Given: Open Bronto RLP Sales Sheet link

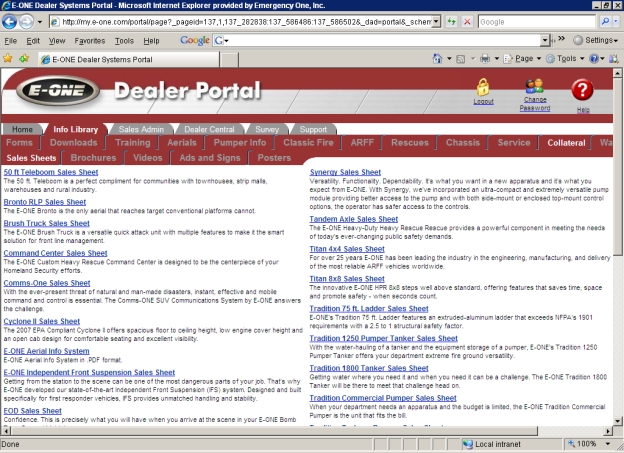Looking at the screenshot, I should coord(45,202).
